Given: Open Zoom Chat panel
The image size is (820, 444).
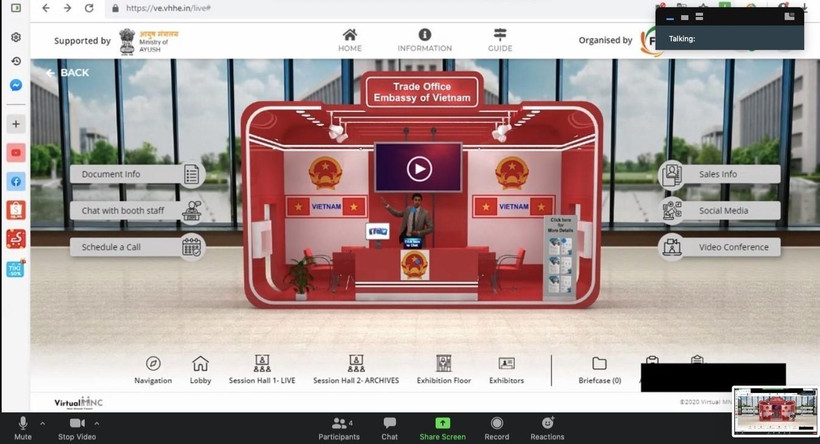Looking at the screenshot, I should pos(389,424).
